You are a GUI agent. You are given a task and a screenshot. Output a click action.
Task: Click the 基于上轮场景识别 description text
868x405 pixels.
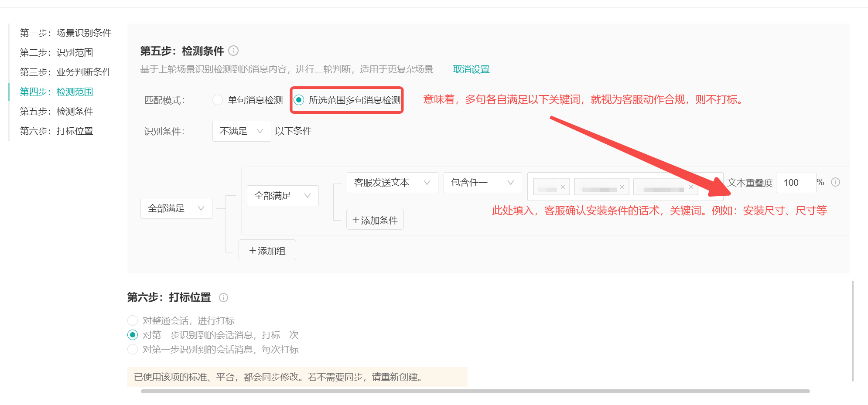click(x=287, y=70)
